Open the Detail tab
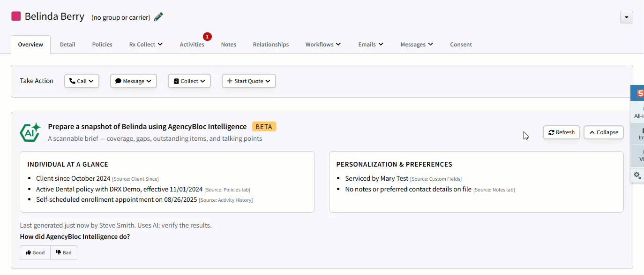This screenshot has height=275, width=644. click(x=67, y=45)
